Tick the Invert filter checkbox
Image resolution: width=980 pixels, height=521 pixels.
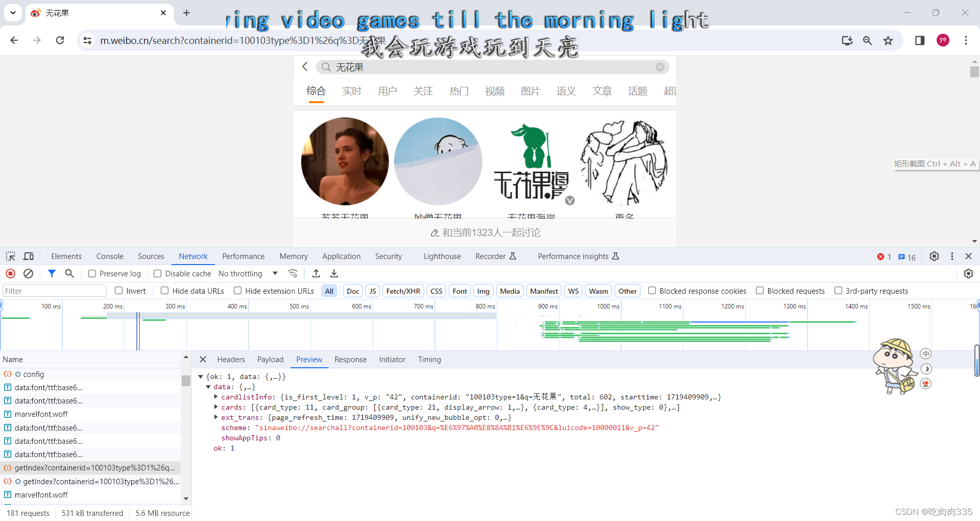[118, 291]
